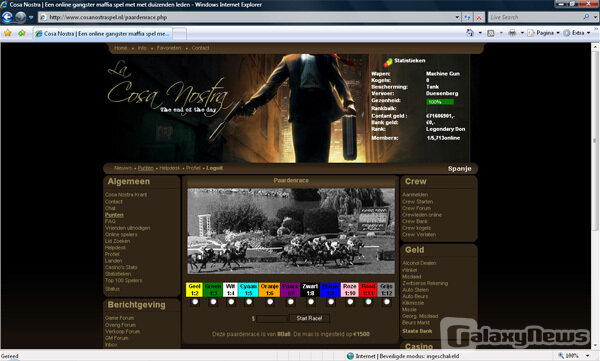Open the Alcohol Dealen link
The image size is (600, 361).
click(419, 263)
